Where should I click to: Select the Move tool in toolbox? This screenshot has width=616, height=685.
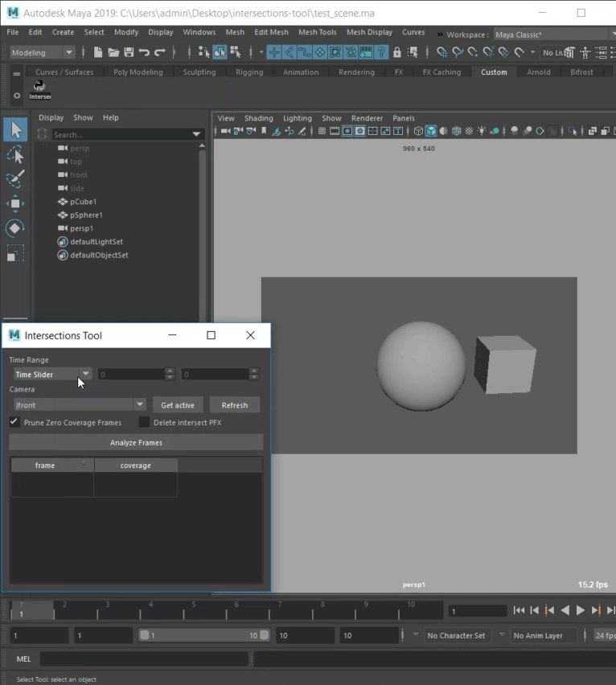click(15, 203)
